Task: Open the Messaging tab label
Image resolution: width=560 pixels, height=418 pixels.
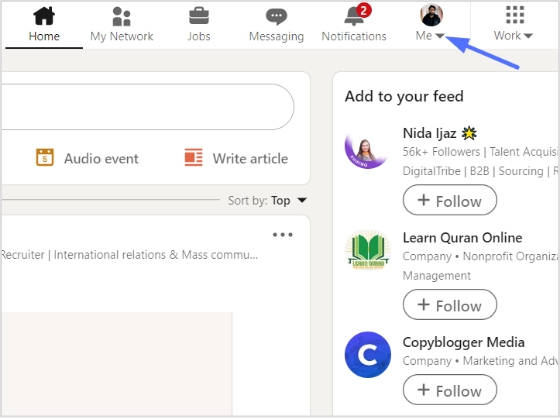Action: pyautogui.click(x=276, y=36)
